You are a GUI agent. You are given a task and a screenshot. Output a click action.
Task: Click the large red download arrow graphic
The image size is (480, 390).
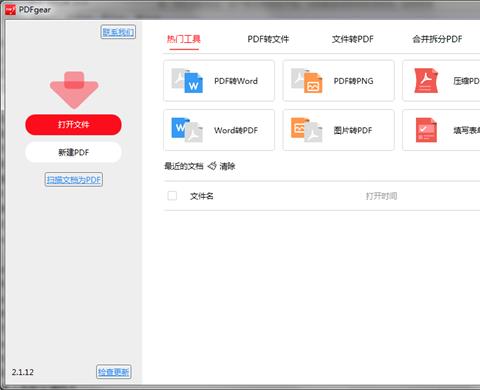pyautogui.click(x=74, y=90)
